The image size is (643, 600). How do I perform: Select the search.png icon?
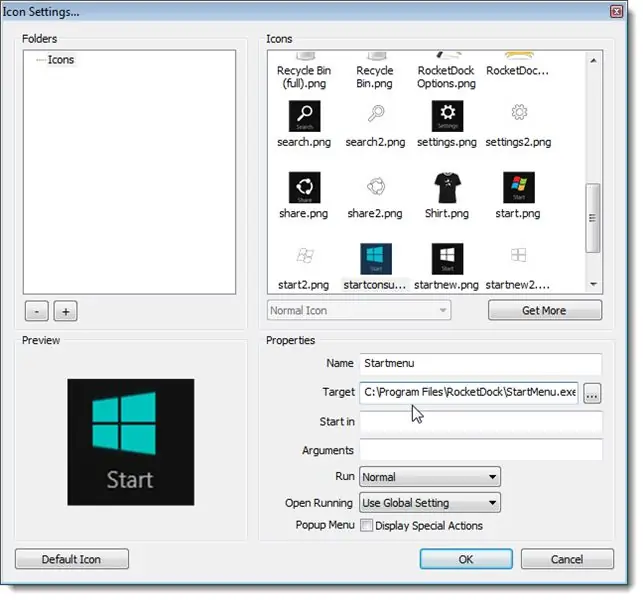tap(303, 117)
